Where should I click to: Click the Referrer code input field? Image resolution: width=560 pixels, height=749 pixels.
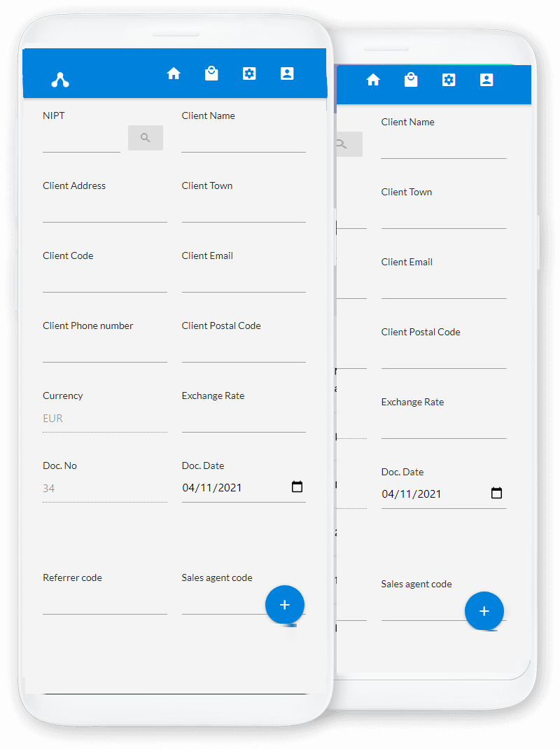(104, 602)
